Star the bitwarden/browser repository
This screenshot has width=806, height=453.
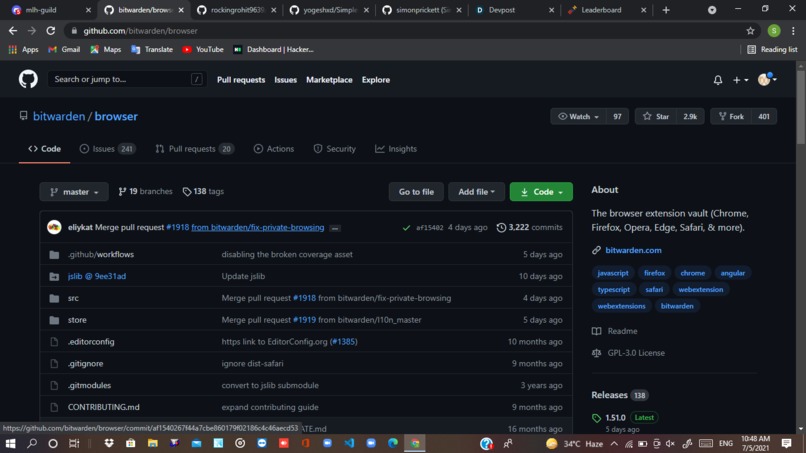[656, 117]
